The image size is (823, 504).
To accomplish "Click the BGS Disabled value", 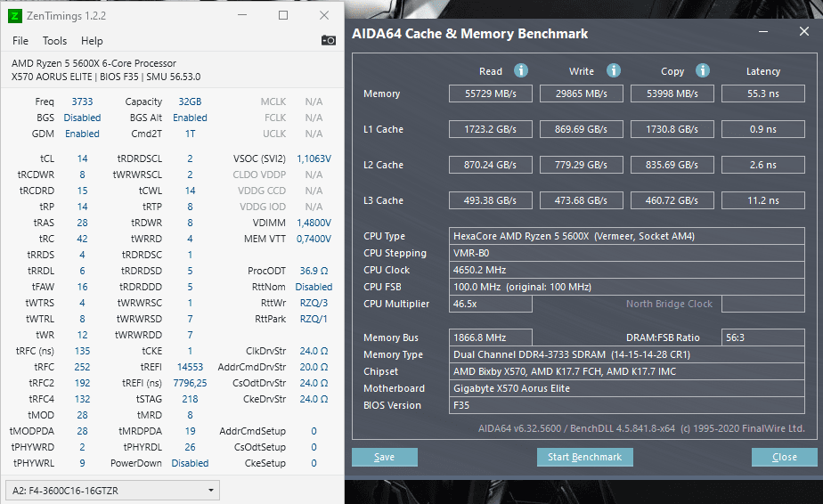I will 83,118.
